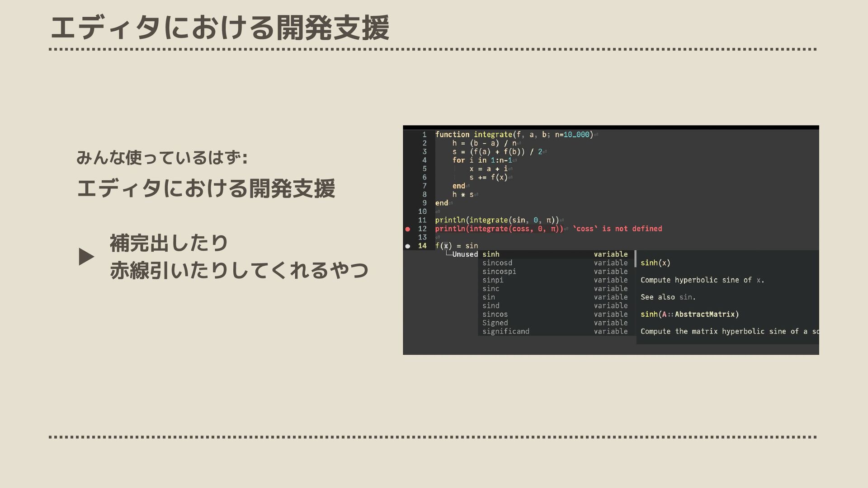Pick the sinc completion entry
The width and height of the screenshot is (868, 488).
coord(491,289)
